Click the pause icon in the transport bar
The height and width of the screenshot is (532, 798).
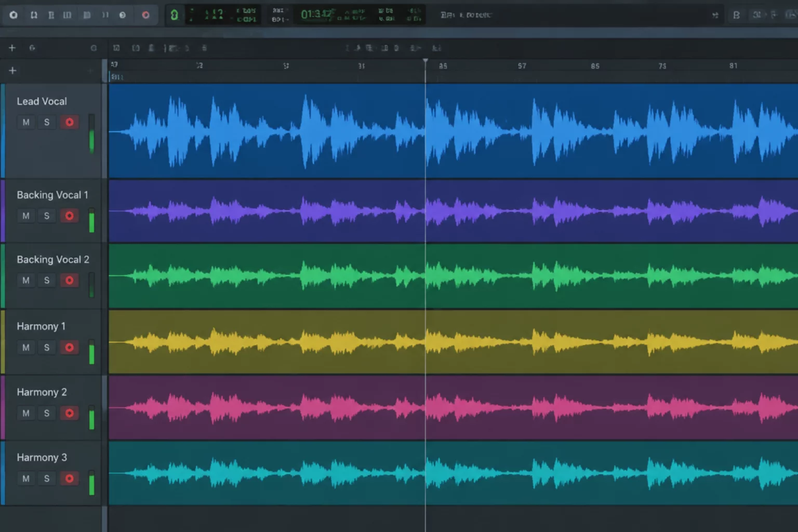[105, 15]
